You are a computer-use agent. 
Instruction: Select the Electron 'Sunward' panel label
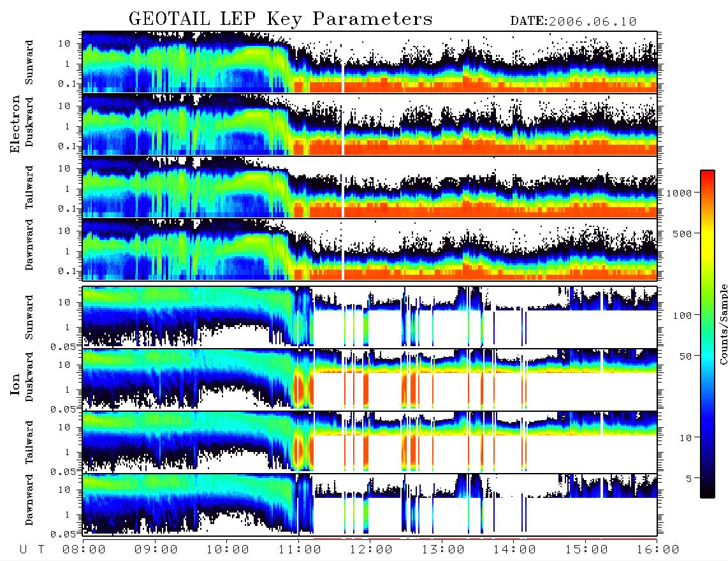pyautogui.click(x=29, y=62)
